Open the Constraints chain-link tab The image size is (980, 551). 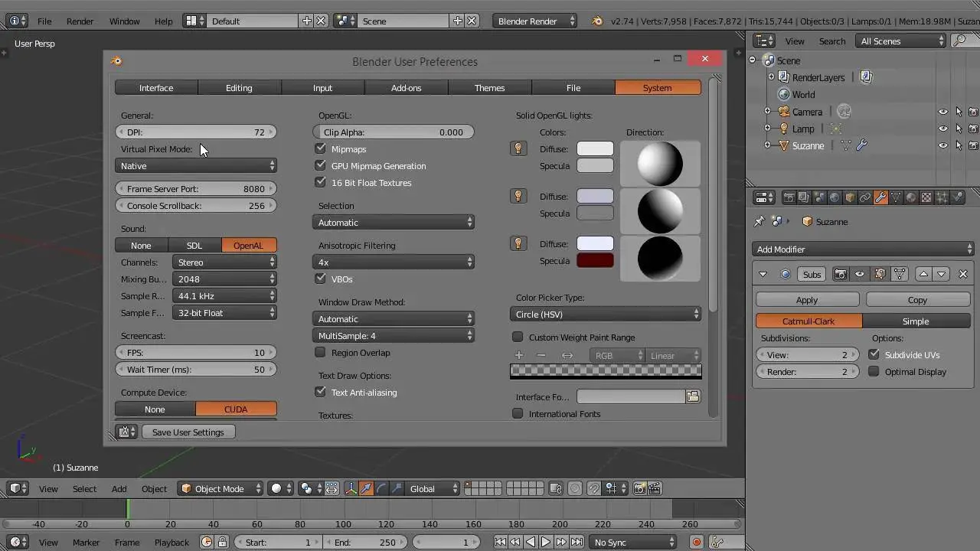click(x=865, y=197)
